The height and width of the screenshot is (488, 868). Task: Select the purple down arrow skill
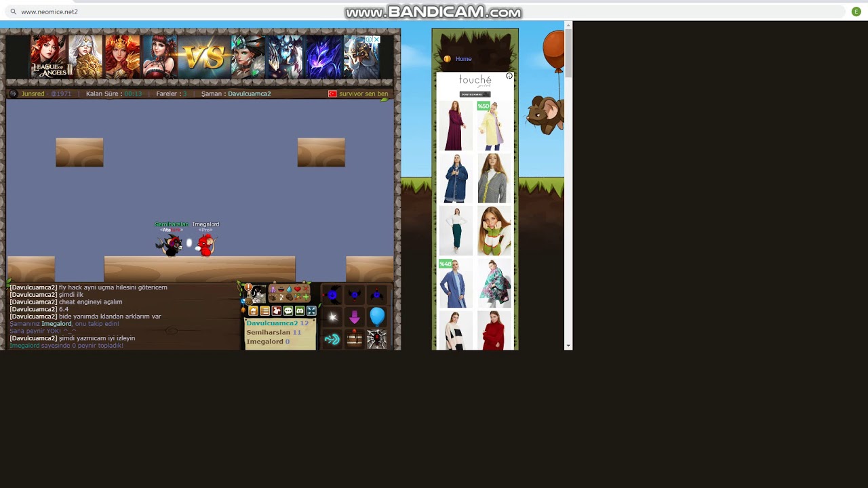[x=355, y=317]
